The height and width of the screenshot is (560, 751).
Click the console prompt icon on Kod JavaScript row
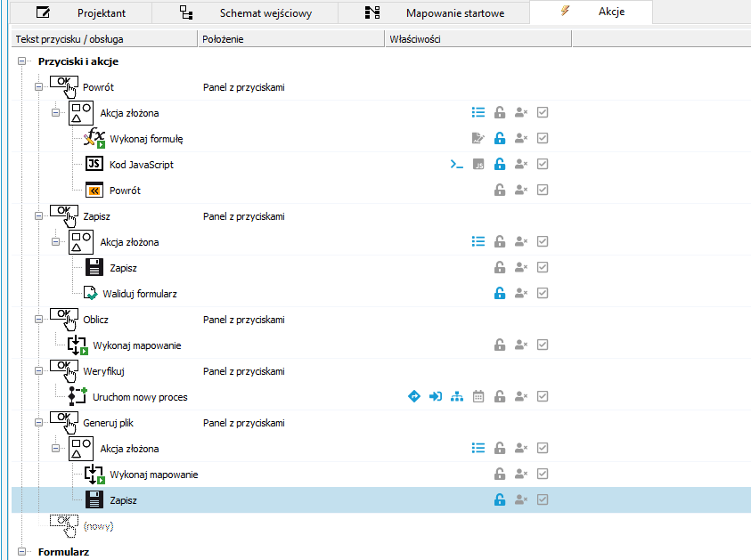click(x=456, y=164)
